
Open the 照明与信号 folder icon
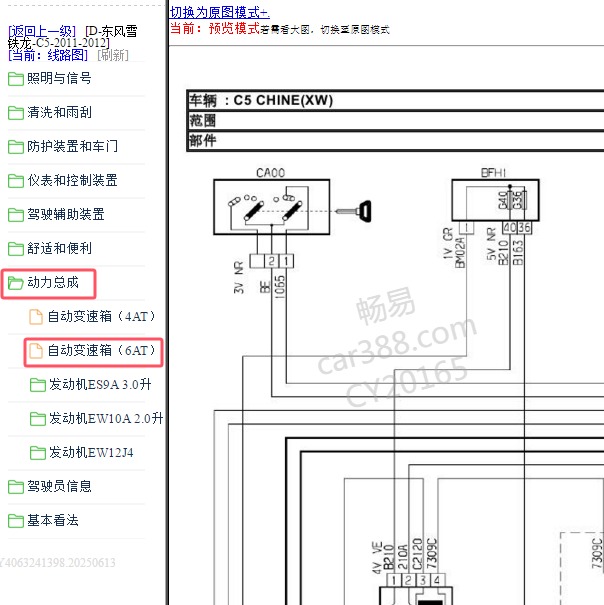[x=16, y=79]
